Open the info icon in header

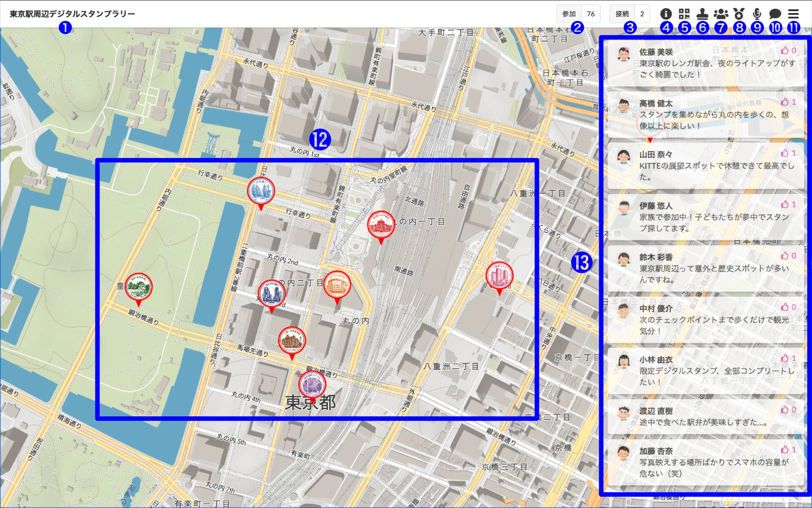(666, 14)
